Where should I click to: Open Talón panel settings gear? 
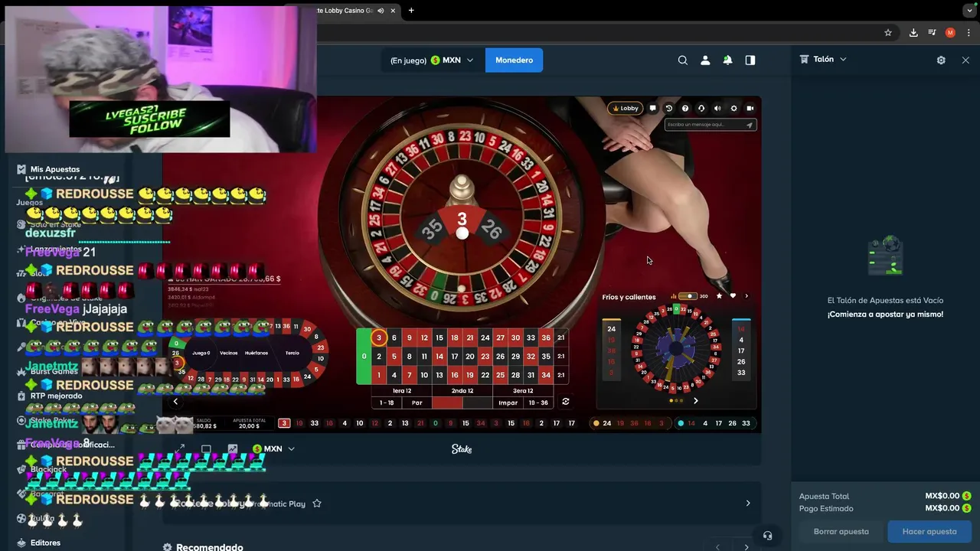tap(941, 60)
